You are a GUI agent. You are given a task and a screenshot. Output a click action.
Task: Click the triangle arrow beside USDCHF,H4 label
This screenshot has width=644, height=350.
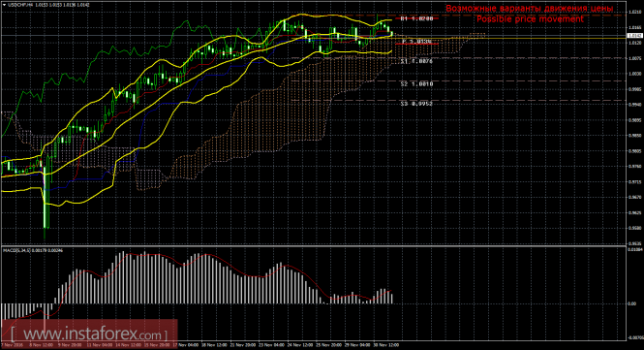click(4, 5)
